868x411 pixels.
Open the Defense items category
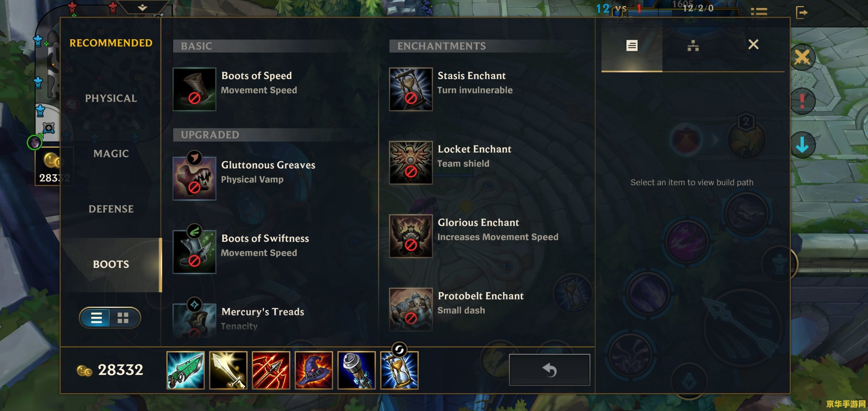(x=111, y=209)
